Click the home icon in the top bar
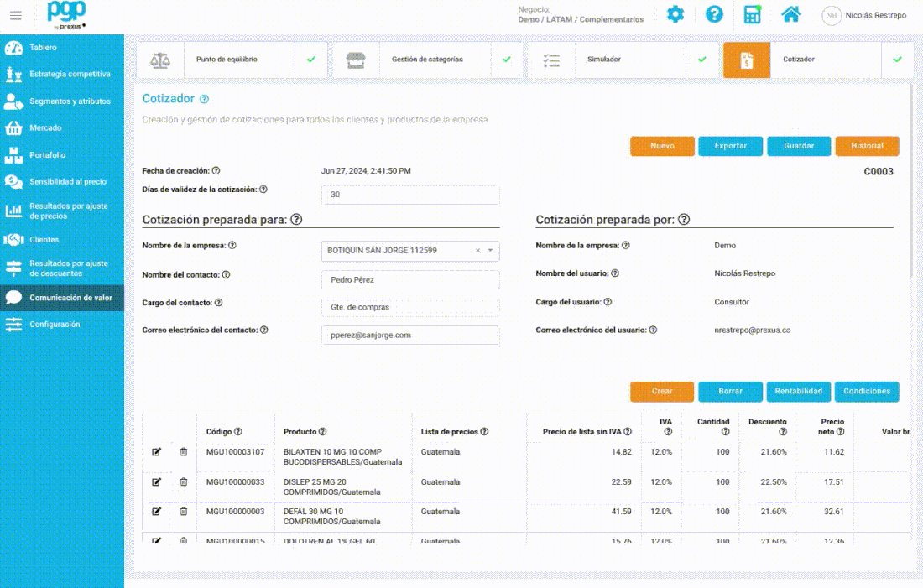 pos(790,14)
